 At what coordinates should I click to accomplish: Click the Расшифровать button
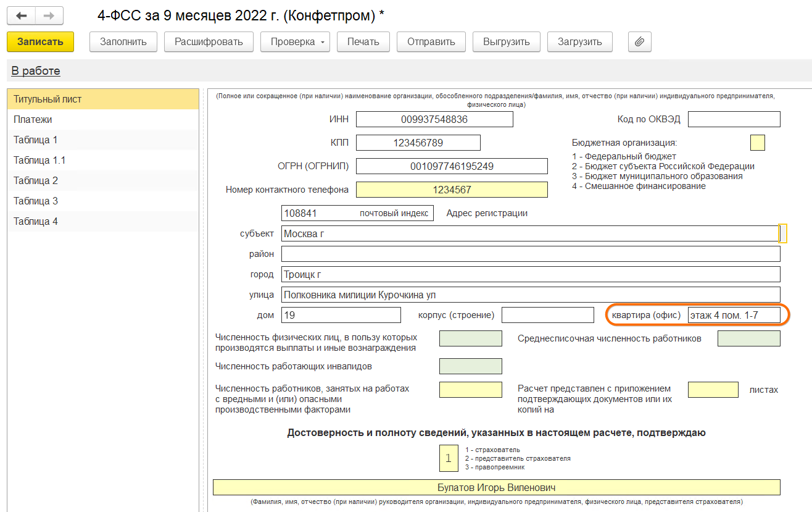(x=209, y=42)
